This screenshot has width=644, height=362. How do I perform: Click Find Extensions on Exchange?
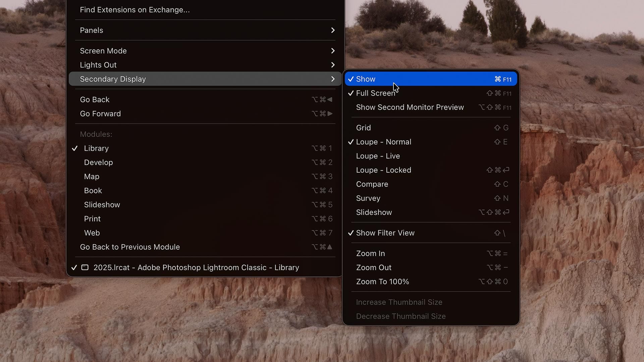point(135,10)
